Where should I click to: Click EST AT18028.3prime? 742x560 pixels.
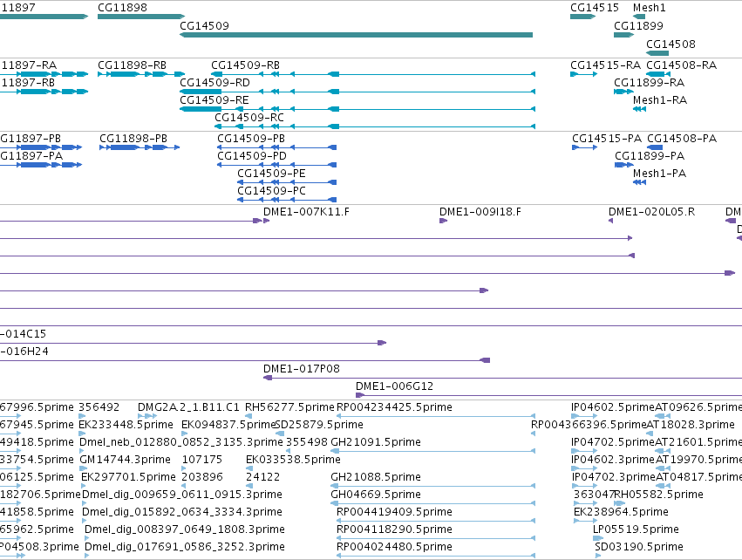[x=650, y=434]
